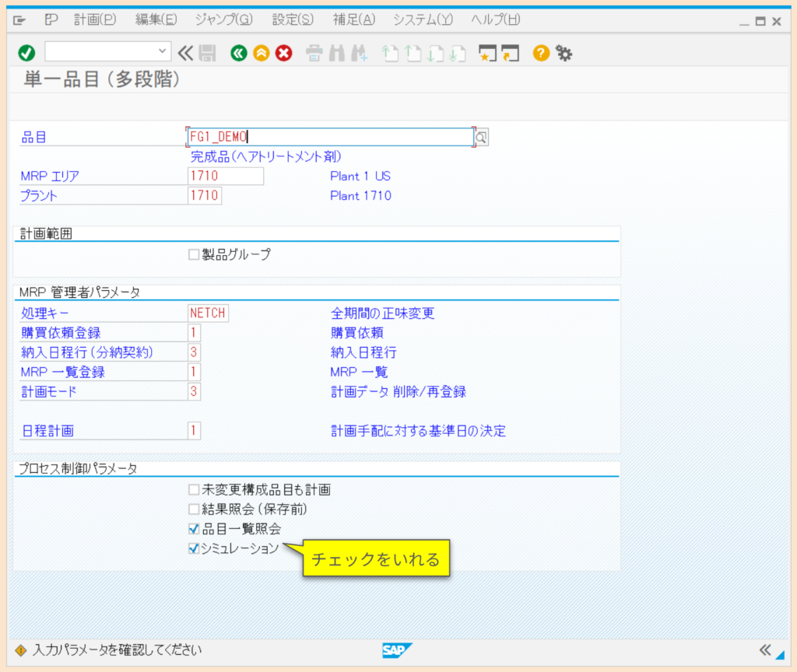Close the SAP window
This screenshot has height=672, width=797.
click(x=777, y=21)
